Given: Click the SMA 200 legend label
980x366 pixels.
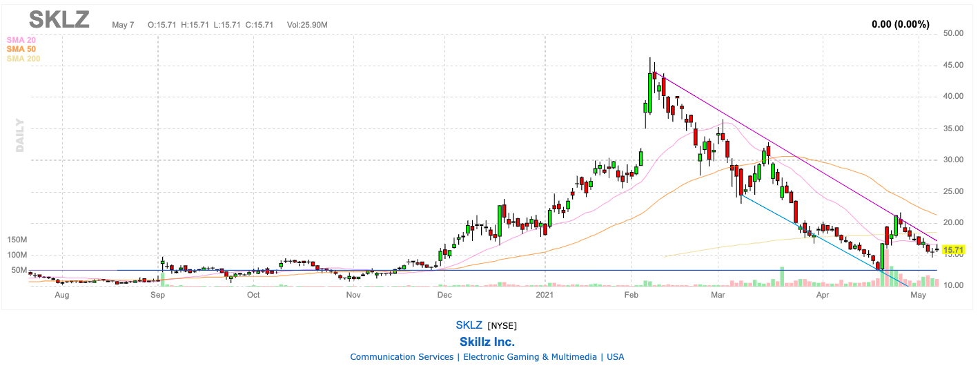Looking at the screenshot, I should (23, 59).
